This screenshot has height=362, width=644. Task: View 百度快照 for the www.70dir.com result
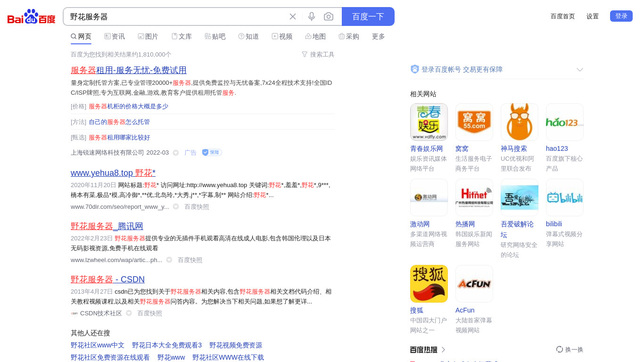pyautogui.click(x=197, y=207)
